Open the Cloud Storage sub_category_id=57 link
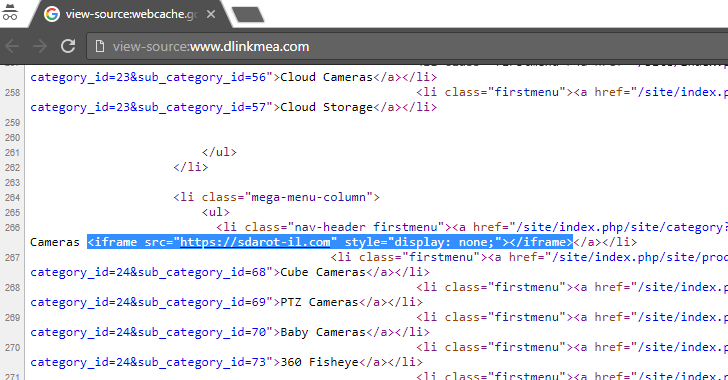The image size is (728, 380). point(148,107)
